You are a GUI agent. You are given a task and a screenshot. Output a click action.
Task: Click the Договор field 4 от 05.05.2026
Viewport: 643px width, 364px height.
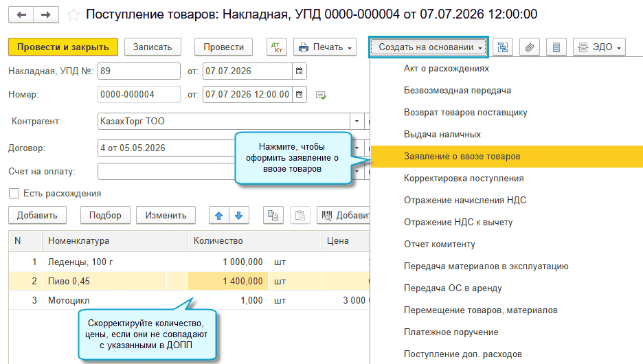(166, 148)
